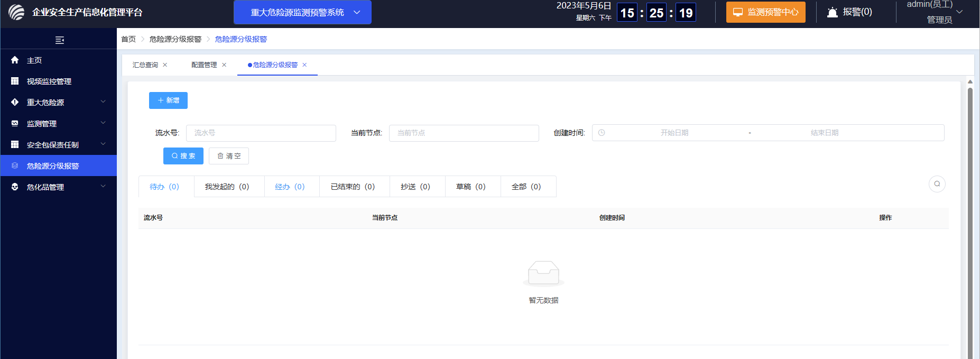Click the first 危险源分级报警 breadcrumb
Screen dimensions: 980x359
click(x=175, y=39)
